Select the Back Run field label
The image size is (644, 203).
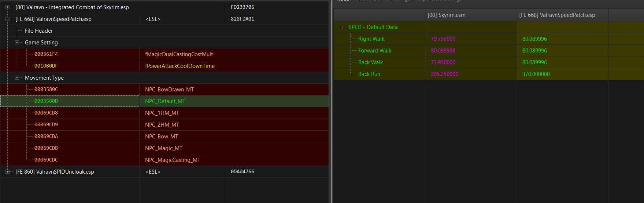[x=369, y=74]
